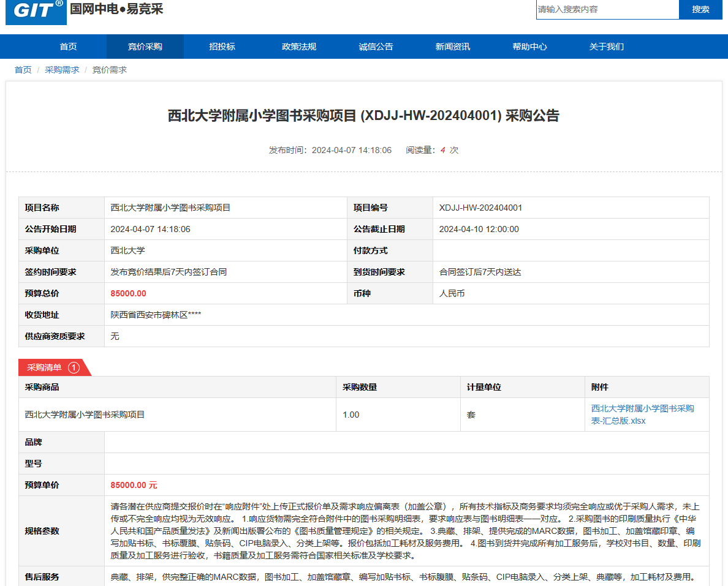Click the 竞价需求 breadcrumb item

110,70
